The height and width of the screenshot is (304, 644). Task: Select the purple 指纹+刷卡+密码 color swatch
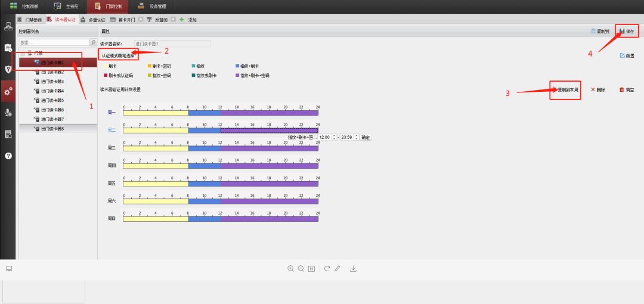click(237, 76)
